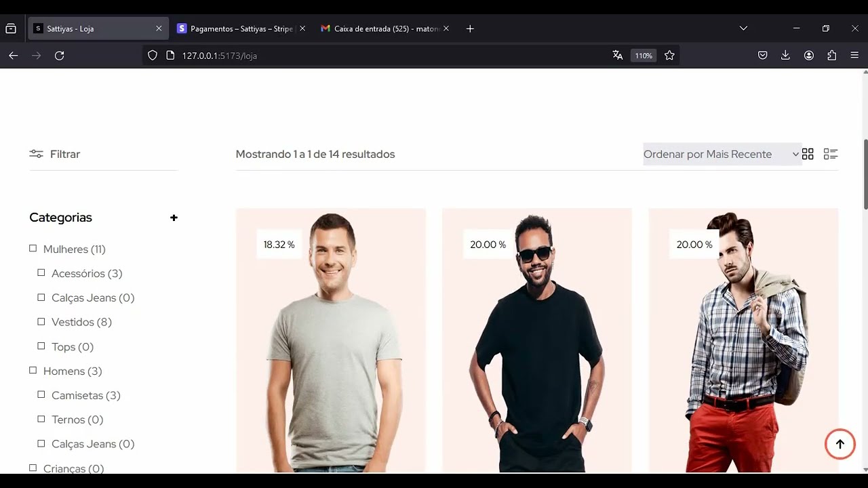This screenshot has width=868, height=488.
Task: Toggle the Categorias plus expander
Action: 174,218
